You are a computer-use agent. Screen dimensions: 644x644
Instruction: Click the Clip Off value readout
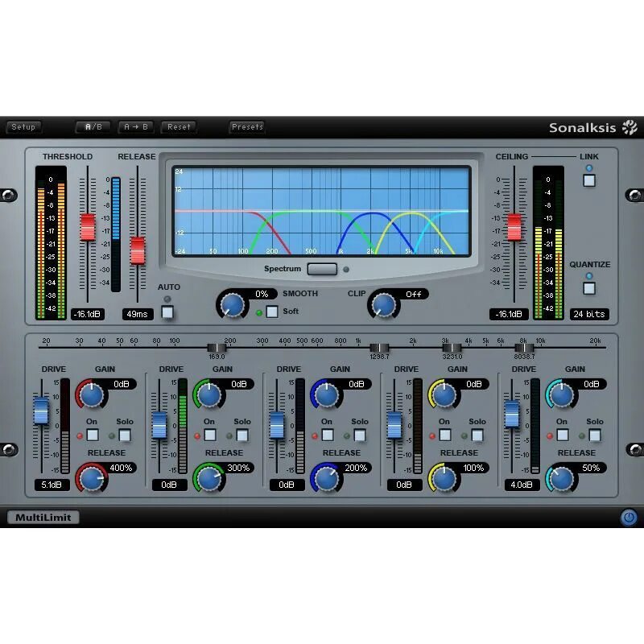[414, 294]
